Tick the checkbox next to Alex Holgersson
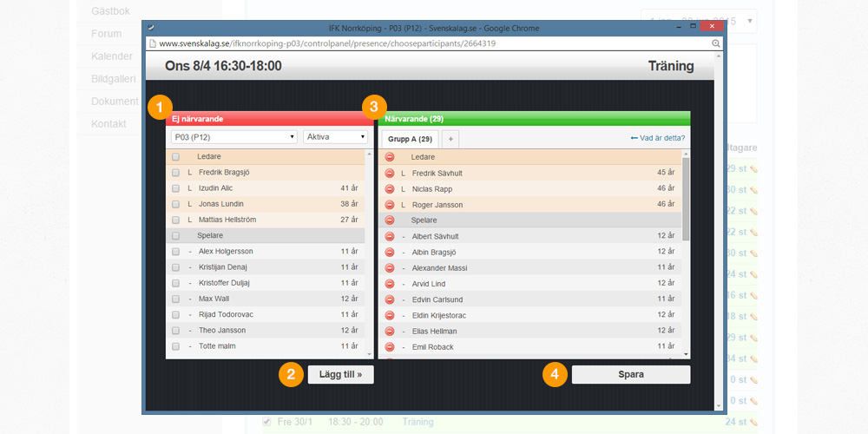The image size is (868, 434). (x=175, y=251)
